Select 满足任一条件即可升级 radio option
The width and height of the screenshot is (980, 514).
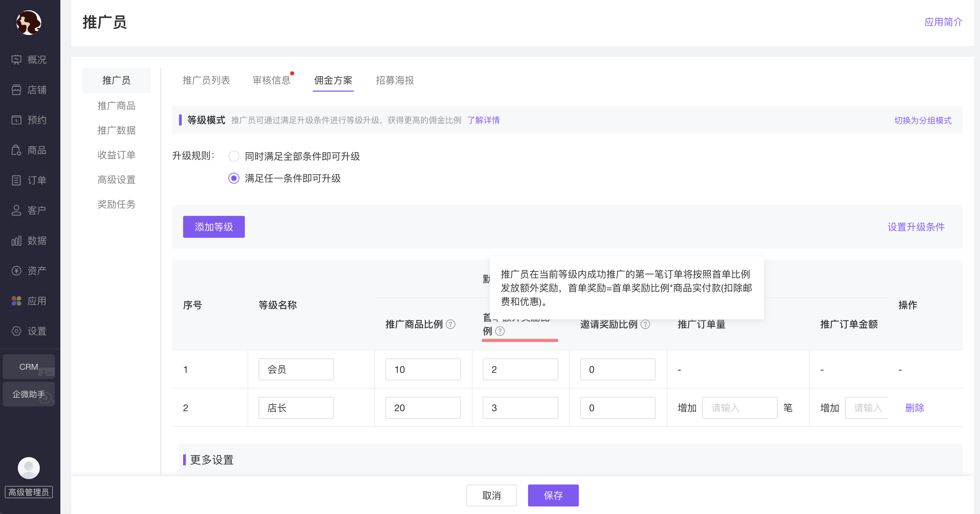click(234, 178)
